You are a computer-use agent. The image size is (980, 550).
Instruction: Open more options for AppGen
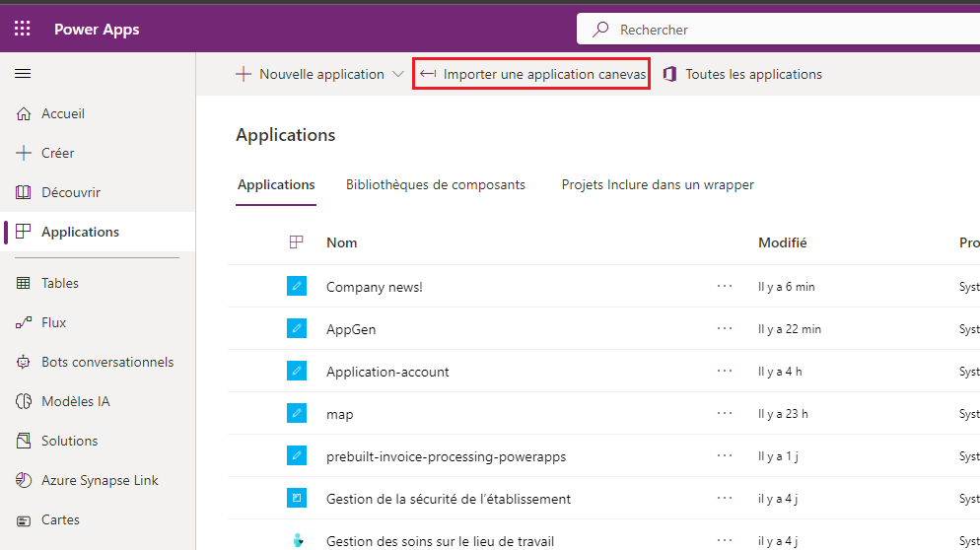725,329
